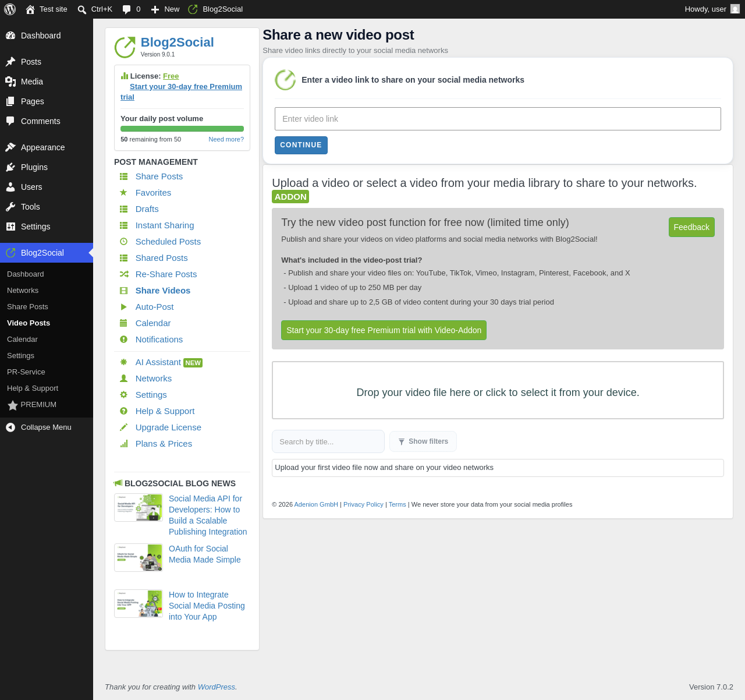Click the Dashboard gauge icon in sidebar
Image resolution: width=745 pixels, height=700 pixels.
[x=10, y=36]
